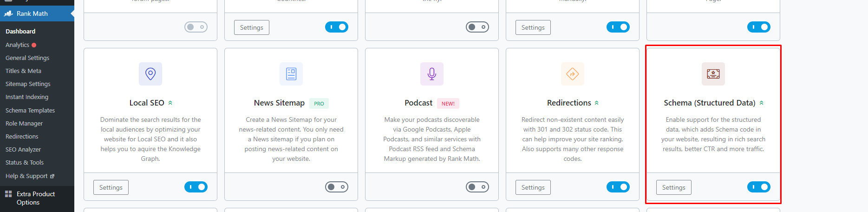Click the Podcast microphone icon
This screenshot has height=212, width=868.
432,74
